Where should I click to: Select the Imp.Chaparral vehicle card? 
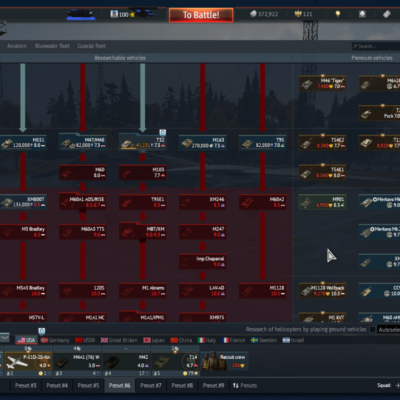(203, 262)
